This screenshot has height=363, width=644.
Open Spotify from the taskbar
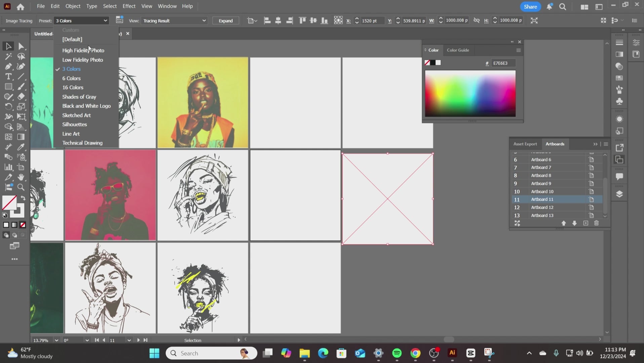click(x=397, y=353)
